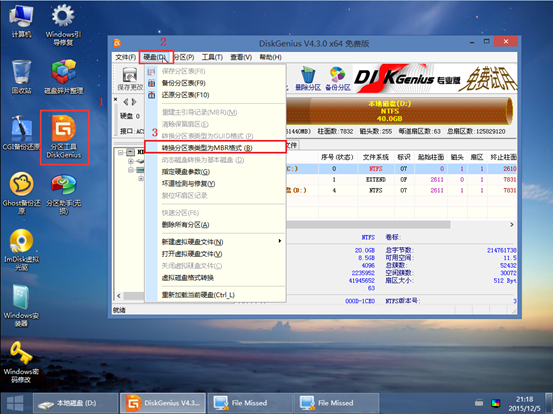Open CGI备份还原 desktop icon

coord(21,133)
